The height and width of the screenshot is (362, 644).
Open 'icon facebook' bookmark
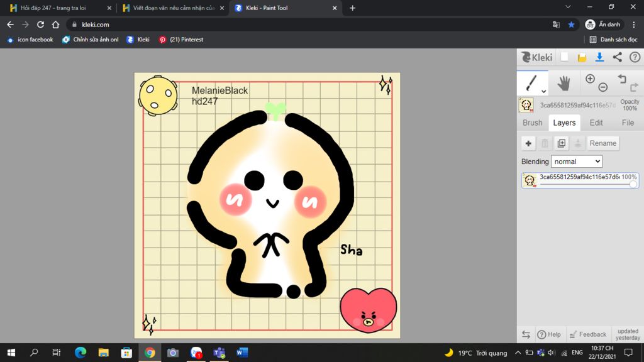pos(30,40)
